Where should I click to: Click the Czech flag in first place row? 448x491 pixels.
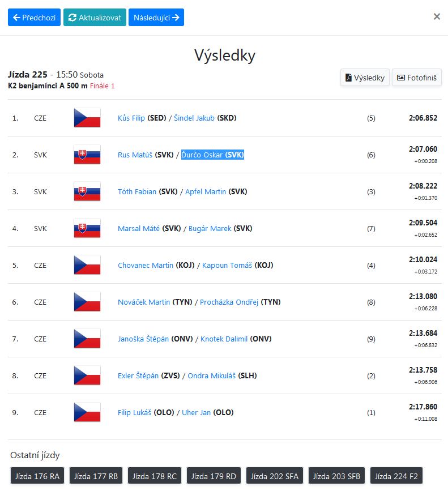pos(87,118)
